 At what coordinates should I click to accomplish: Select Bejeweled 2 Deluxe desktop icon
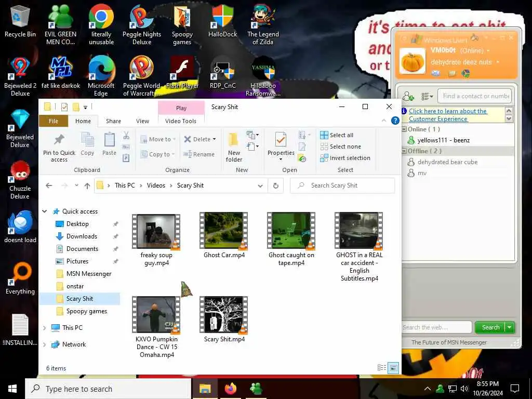[20, 77]
